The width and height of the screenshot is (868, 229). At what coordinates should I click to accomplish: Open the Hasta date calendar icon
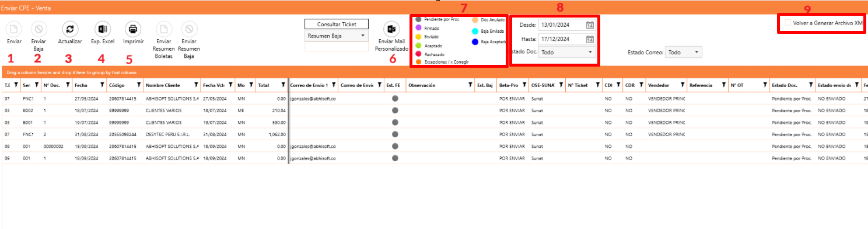pos(590,39)
